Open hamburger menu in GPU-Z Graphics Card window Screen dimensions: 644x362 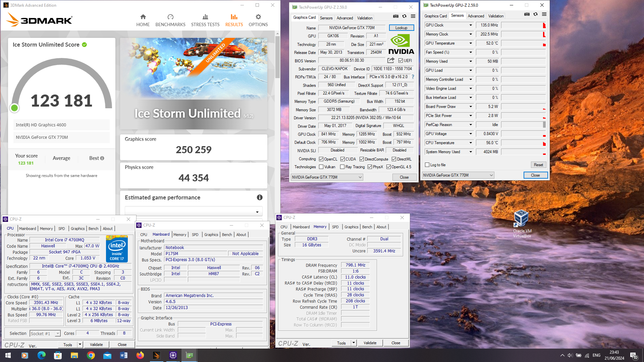point(413,16)
